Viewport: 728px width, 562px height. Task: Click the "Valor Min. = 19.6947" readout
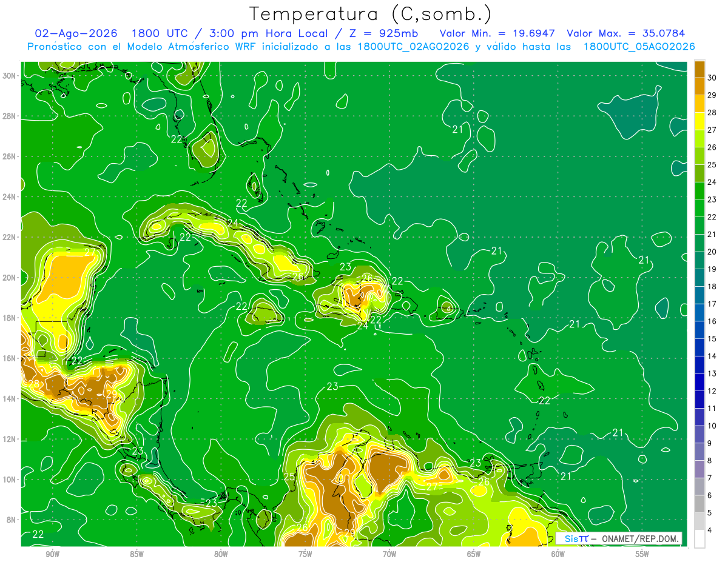point(497,33)
